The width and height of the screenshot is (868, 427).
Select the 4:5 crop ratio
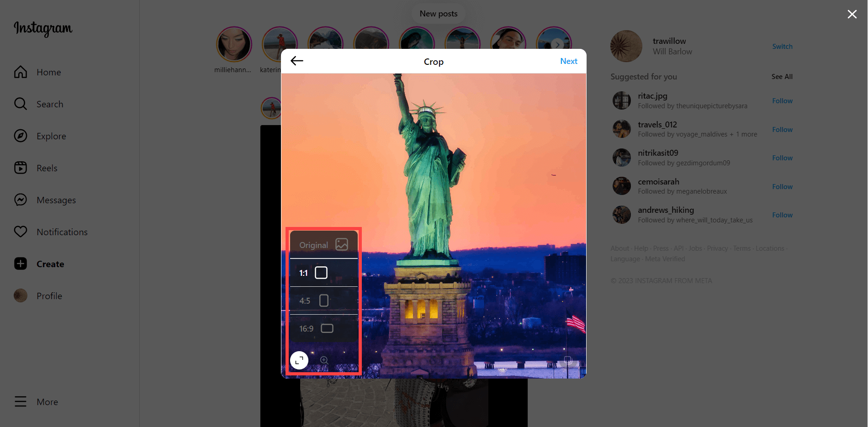324,300
